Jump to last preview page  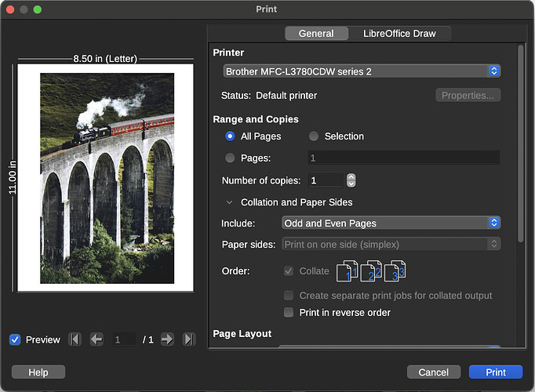click(188, 339)
